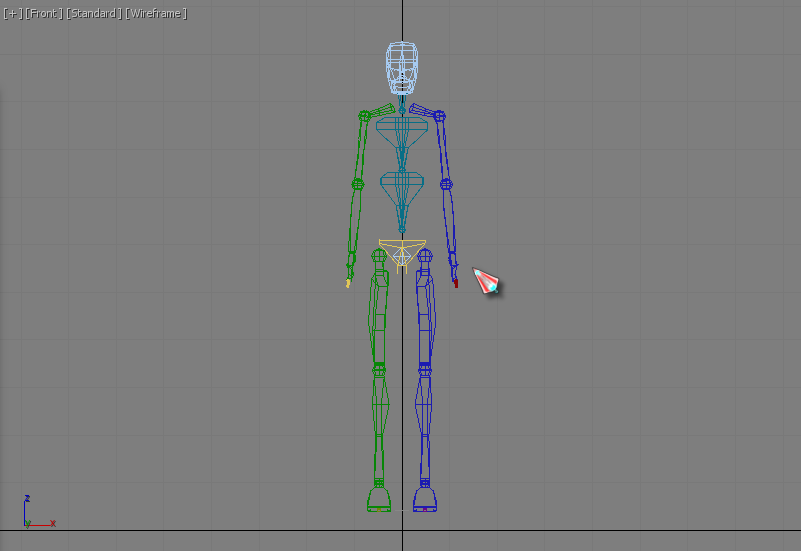Select the blue clavicle bone

424,111
